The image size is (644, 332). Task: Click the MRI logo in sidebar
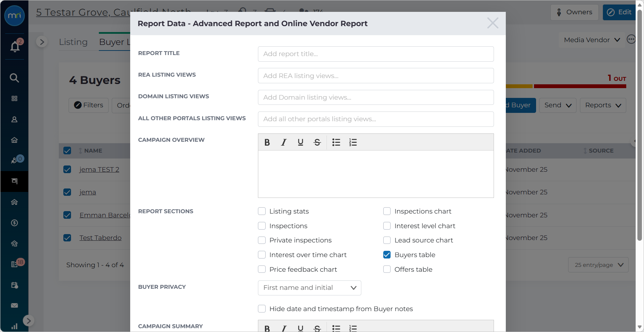(x=14, y=15)
